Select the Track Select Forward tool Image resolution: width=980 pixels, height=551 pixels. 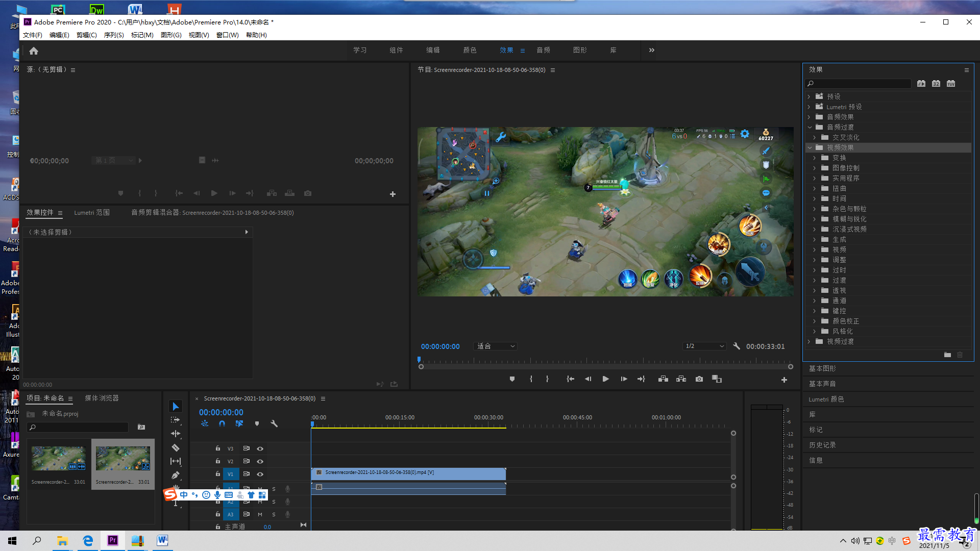pyautogui.click(x=176, y=420)
